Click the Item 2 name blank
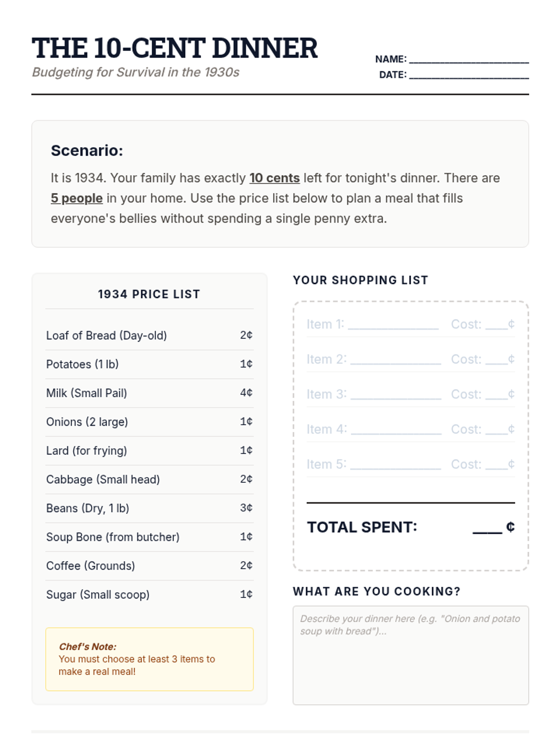560x747 pixels. tap(395, 360)
